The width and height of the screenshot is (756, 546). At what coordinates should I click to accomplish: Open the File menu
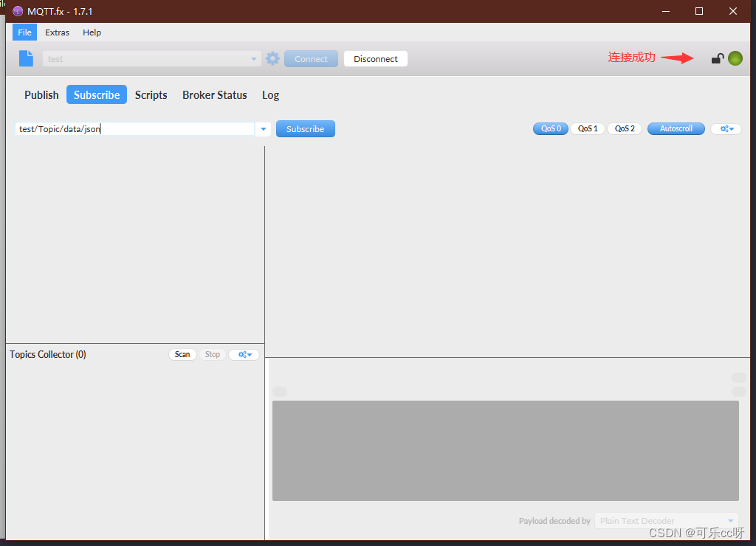(x=24, y=32)
